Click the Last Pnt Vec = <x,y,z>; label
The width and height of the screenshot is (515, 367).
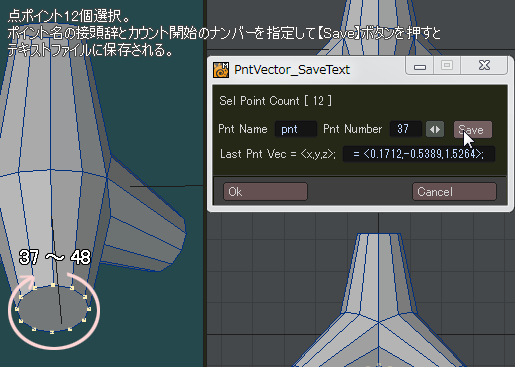(278, 154)
